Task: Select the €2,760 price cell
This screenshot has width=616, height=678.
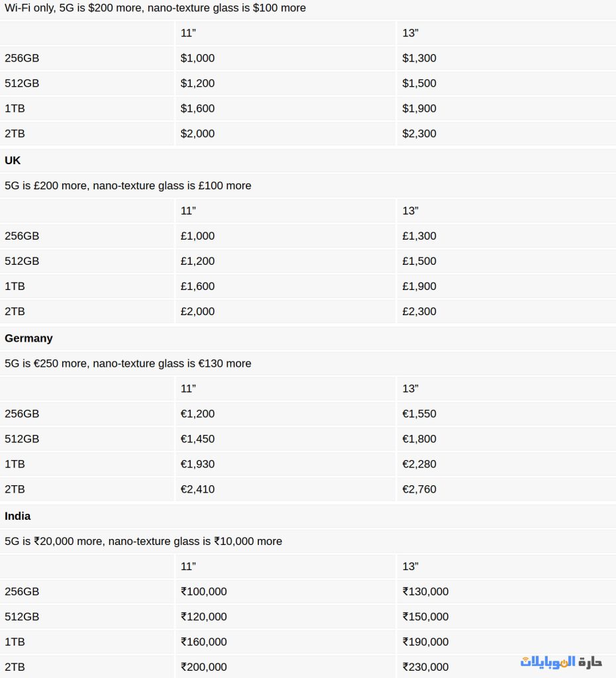Action: [x=419, y=490]
